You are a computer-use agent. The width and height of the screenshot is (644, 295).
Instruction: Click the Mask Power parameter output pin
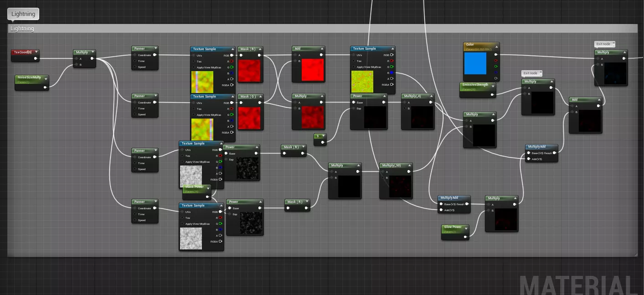207,197
